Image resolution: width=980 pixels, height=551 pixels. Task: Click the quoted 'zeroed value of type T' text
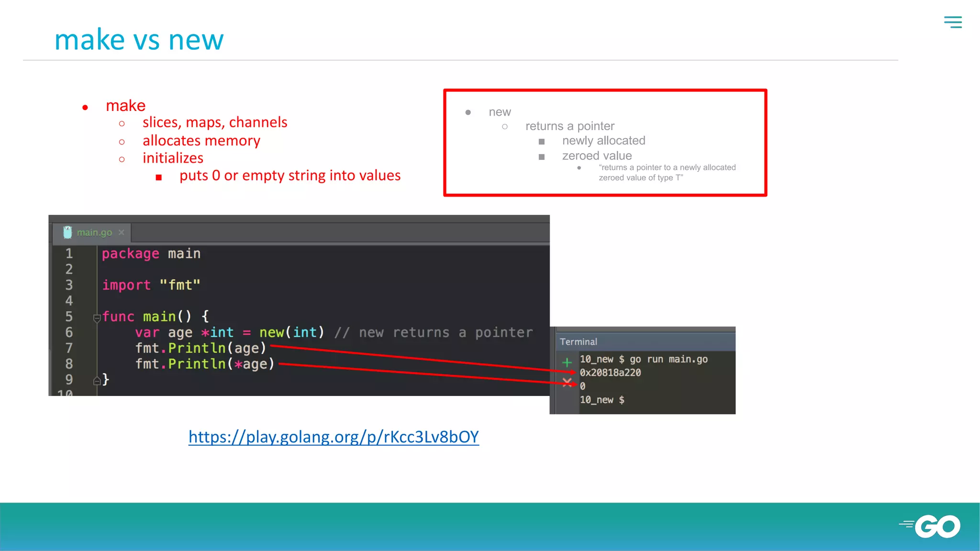[x=641, y=178]
